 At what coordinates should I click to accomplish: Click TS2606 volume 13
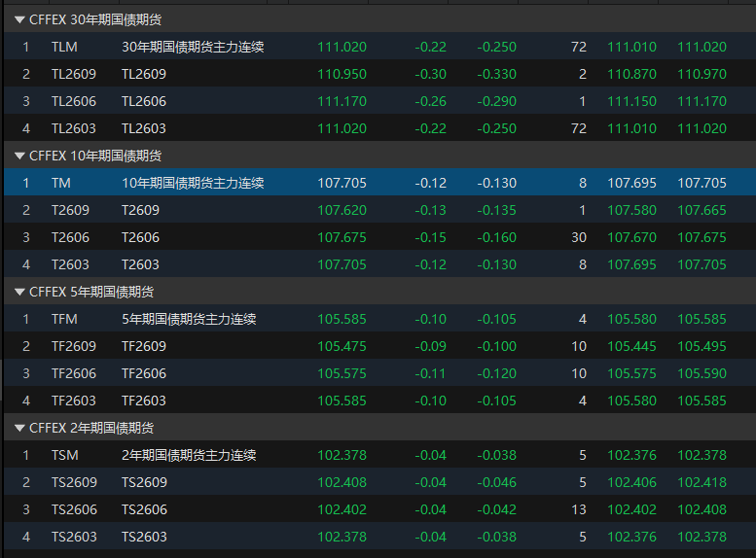pyautogui.click(x=579, y=509)
